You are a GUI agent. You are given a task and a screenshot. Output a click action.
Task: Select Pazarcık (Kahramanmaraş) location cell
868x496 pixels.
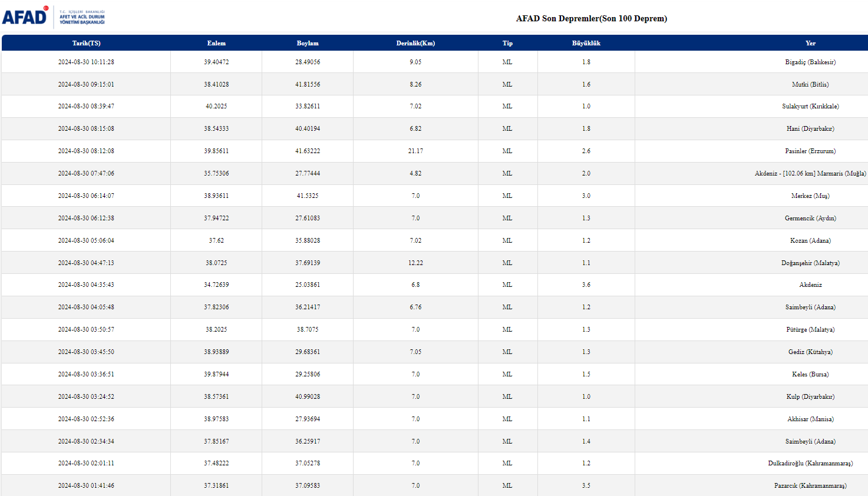(810, 485)
